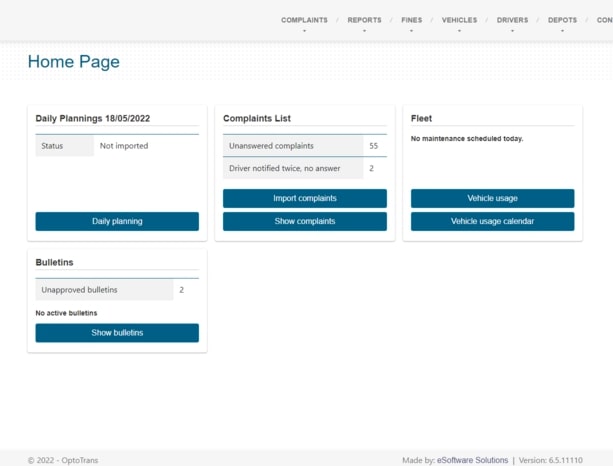Viewport: 613px width, 466px height.
Task: Click Show bulletins button
Action: point(117,333)
